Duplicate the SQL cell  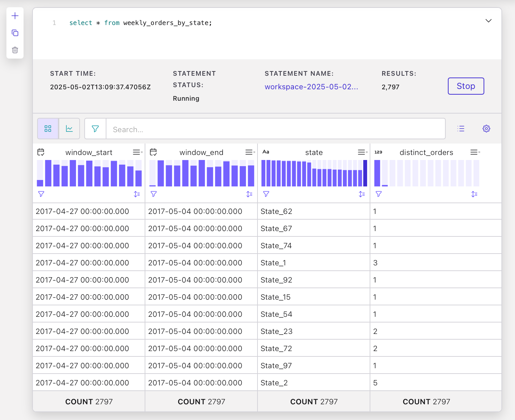point(15,33)
